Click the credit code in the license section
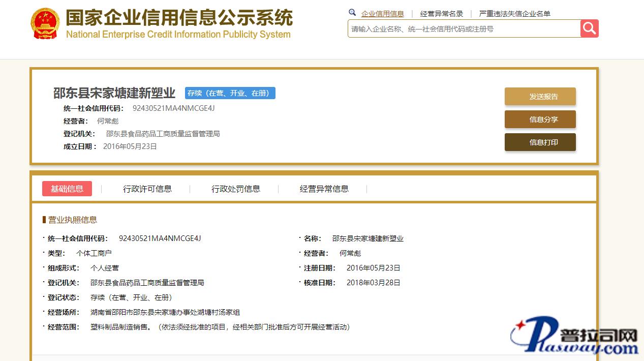The height and width of the screenshot is (361, 644). point(160,238)
